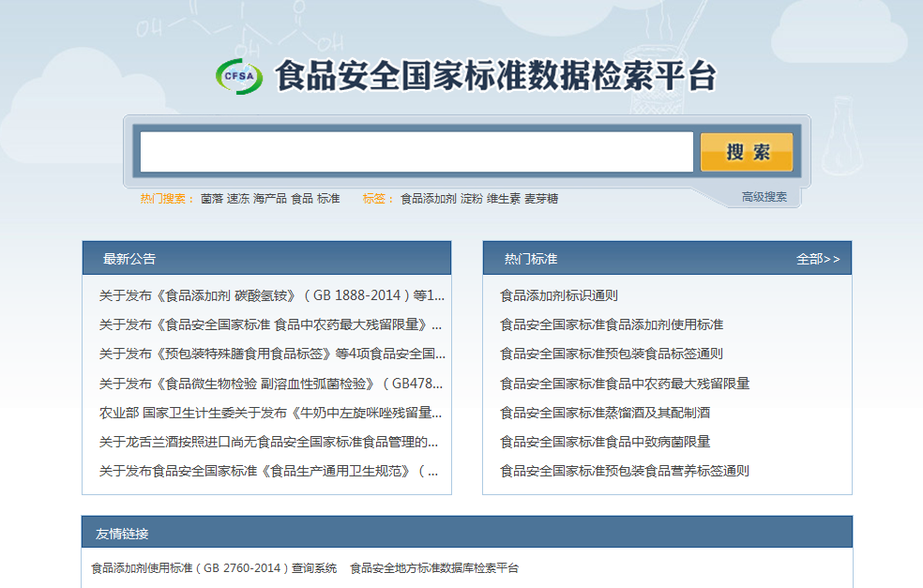
Task: Open standard 预包装食品标签通则
Action: pyautogui.click(x=611, y=354)
